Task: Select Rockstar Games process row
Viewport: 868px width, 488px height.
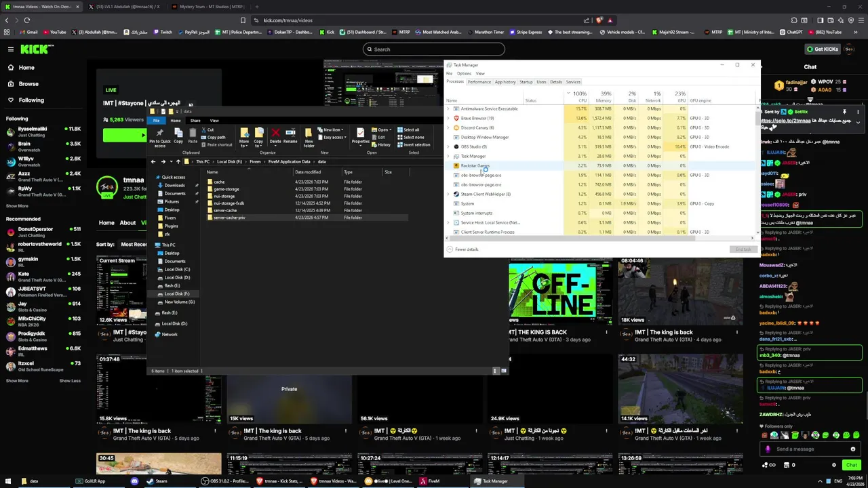Action: tap(601, 165)
